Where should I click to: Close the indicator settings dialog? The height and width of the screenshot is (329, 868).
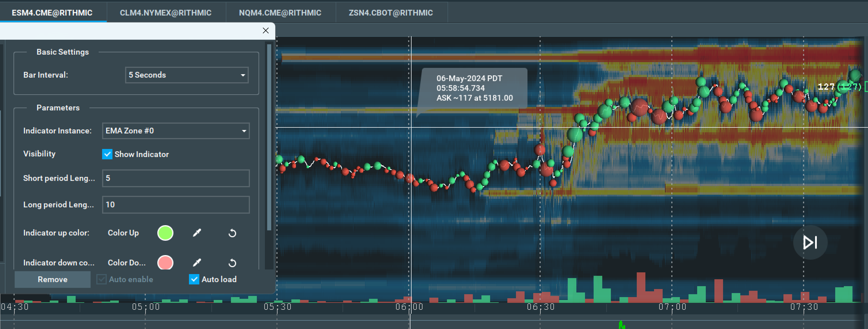pyautogui.click(x=265, y=31)
